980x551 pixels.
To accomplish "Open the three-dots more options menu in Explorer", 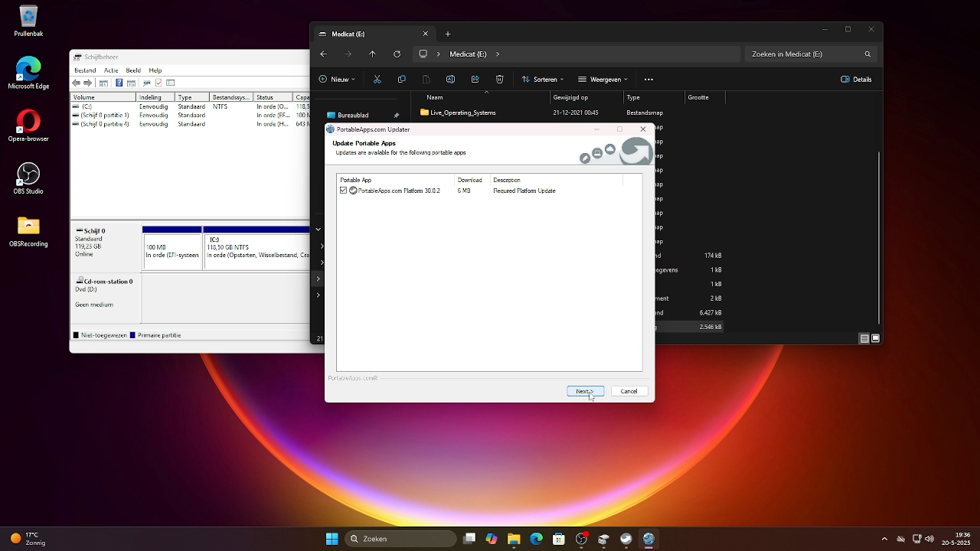I will coord(648,79).
